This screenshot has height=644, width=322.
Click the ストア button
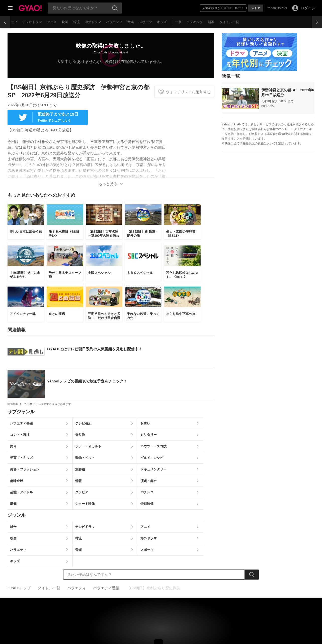click(x=256, y=8)
